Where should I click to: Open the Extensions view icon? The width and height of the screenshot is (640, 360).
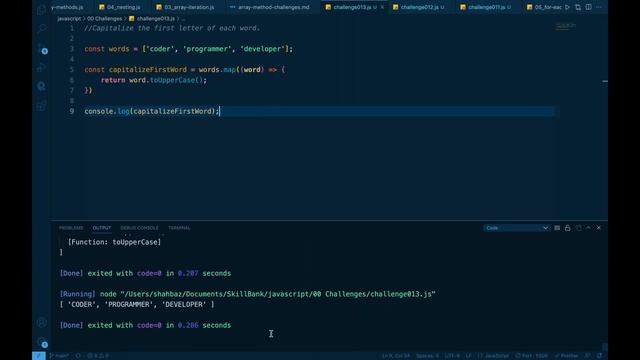(41, 106)
